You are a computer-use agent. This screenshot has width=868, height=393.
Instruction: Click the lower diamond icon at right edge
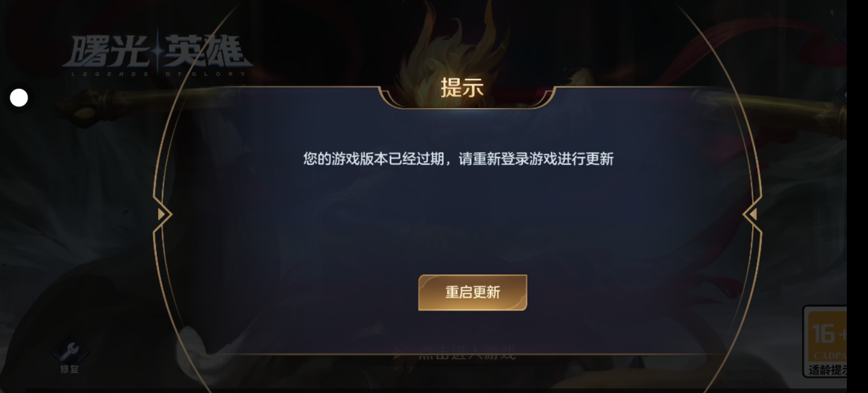(842, 94)
